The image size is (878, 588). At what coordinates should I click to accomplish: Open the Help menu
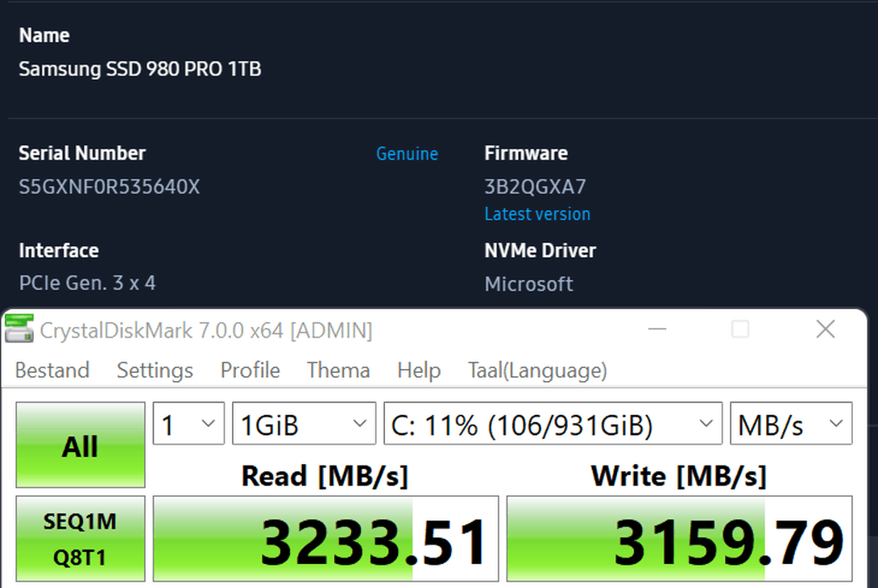click(419, 371)
